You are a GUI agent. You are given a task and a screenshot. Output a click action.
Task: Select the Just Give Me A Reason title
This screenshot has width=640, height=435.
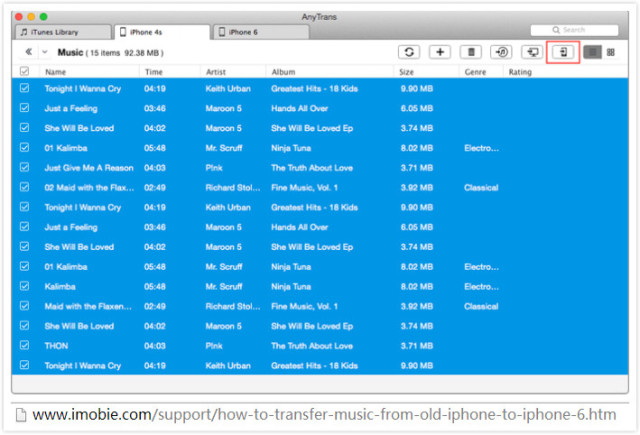point(89,168)
